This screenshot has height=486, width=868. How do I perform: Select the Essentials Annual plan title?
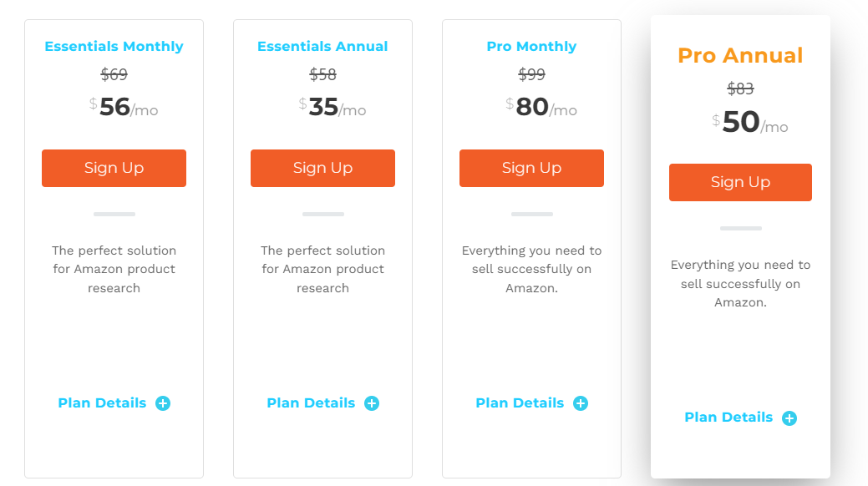pyautogui.click(x=322, y=47)
